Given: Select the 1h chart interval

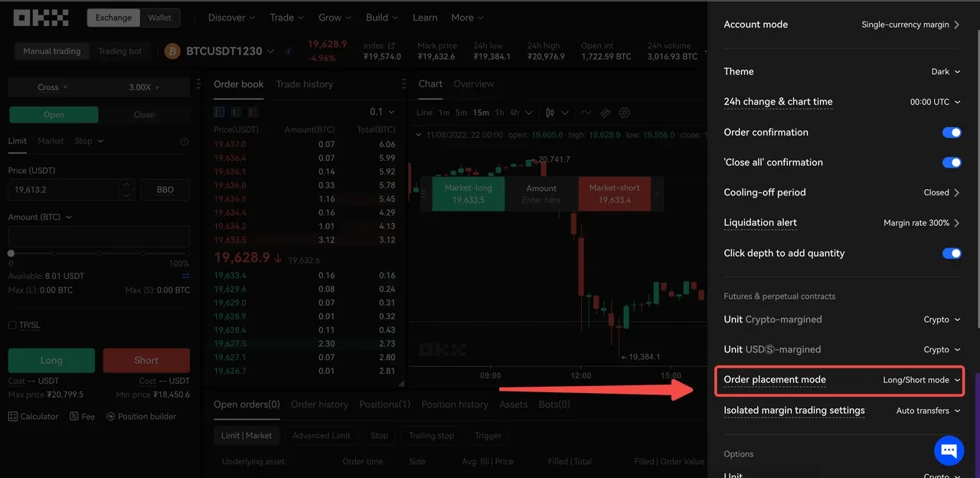Looking at the screenshot, I should (x=499, y=113).
